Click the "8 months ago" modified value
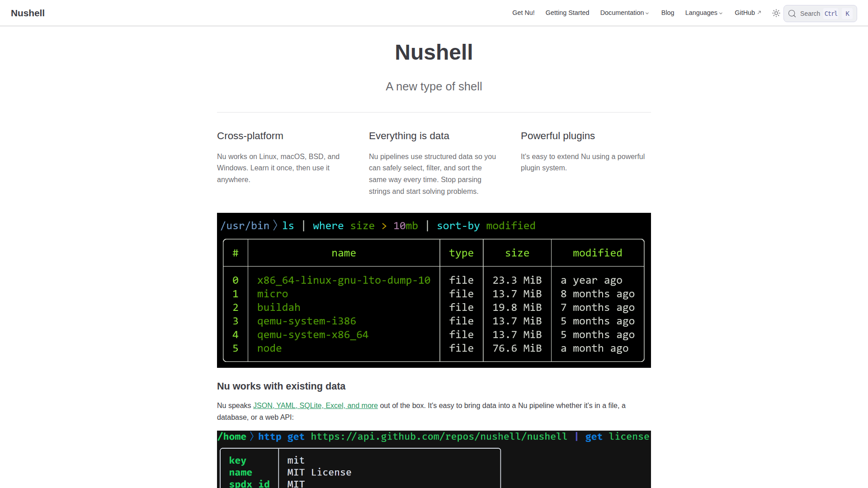This screenshot has height=488, width=868. click(x=598, y=294)
